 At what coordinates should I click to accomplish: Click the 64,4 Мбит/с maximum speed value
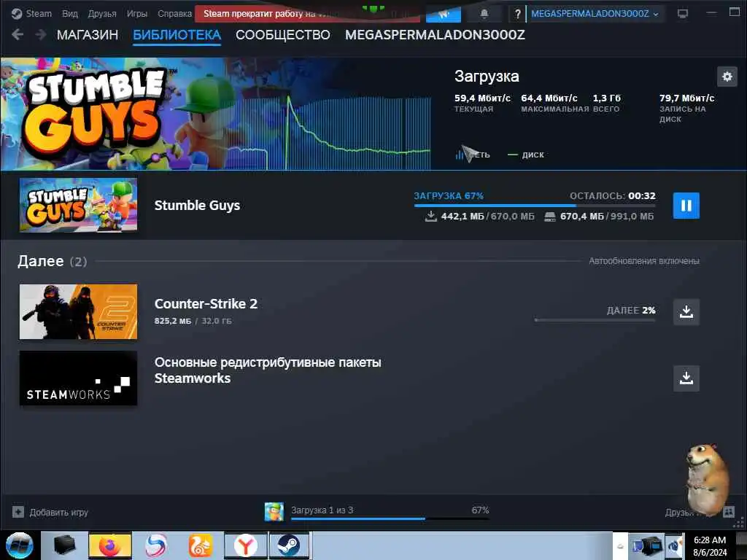click(x=549, y=98)
